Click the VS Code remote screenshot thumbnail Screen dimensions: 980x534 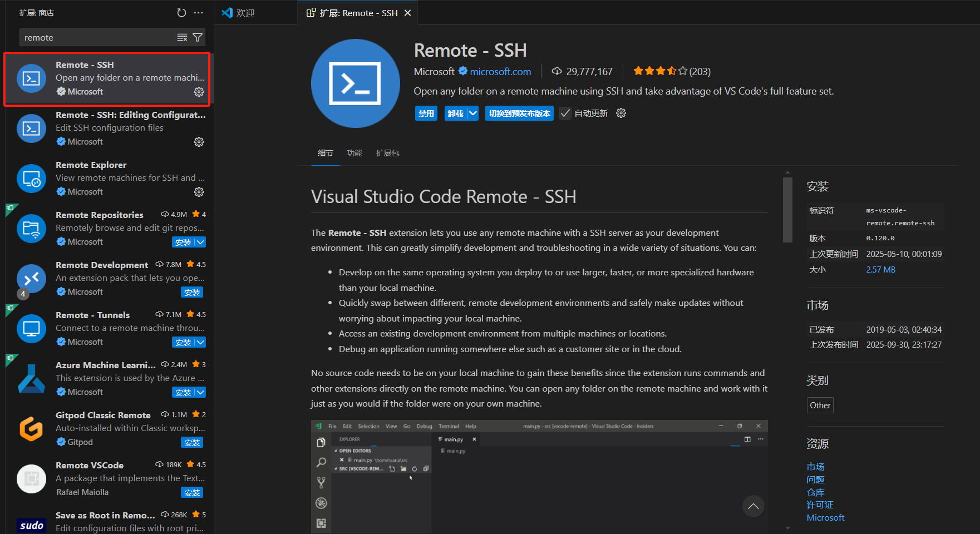539,477
